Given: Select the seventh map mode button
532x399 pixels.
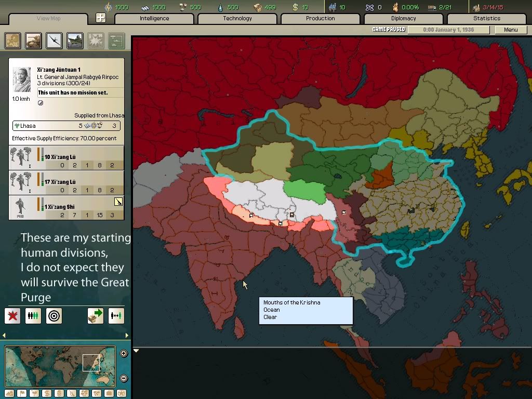Looking at the screenshot, I should (84, 393).
